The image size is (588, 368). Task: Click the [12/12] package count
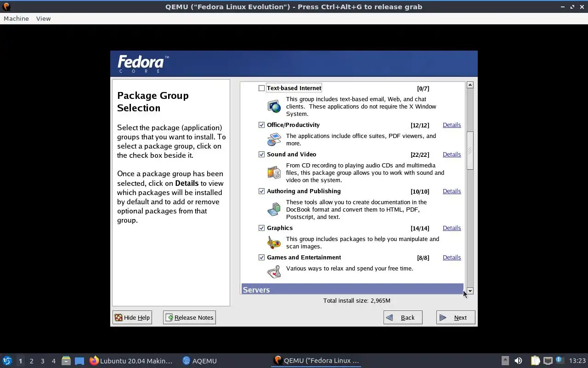[420, 125]
